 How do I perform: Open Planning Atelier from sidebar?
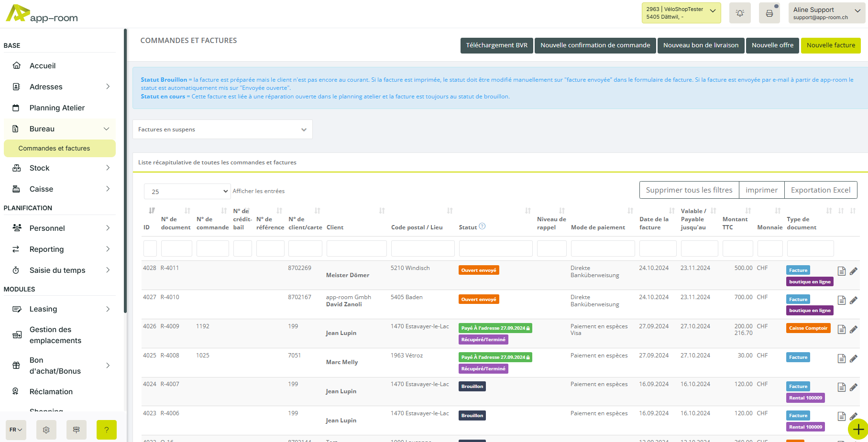pyautogui.click(x=57, y=108)
